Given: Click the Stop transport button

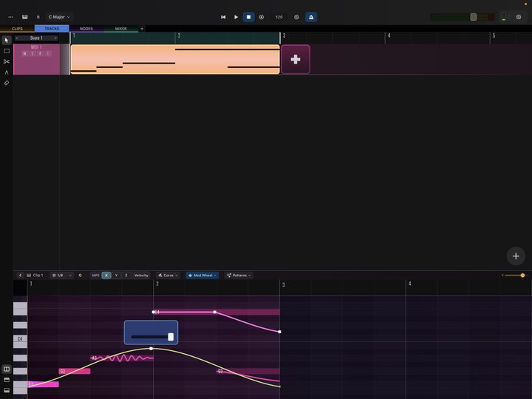Looking at the screenshot, I should coord(249,17).
